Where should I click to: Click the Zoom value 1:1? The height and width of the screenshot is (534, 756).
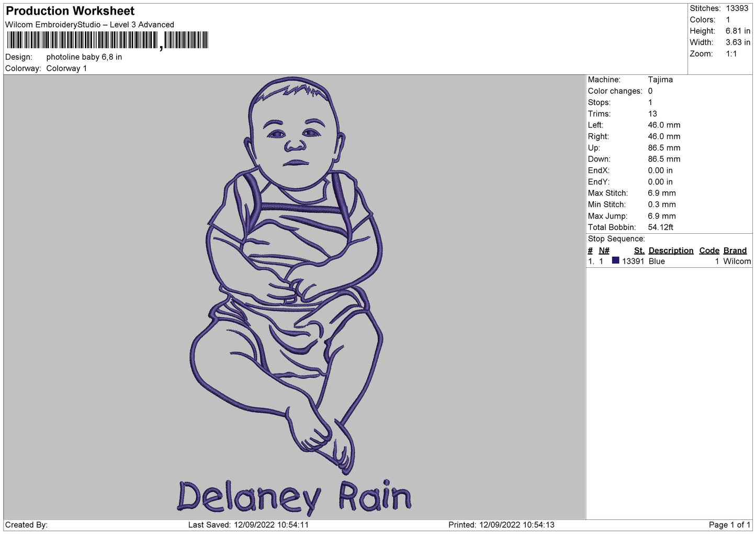pyautogui.click(x=731, y=54)
